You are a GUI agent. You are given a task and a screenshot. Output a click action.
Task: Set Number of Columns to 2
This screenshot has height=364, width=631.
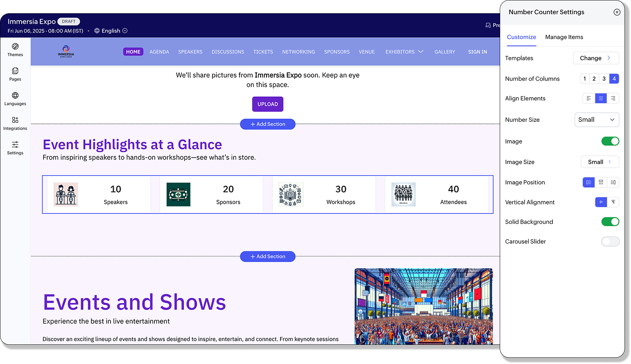tap(594, 79)
